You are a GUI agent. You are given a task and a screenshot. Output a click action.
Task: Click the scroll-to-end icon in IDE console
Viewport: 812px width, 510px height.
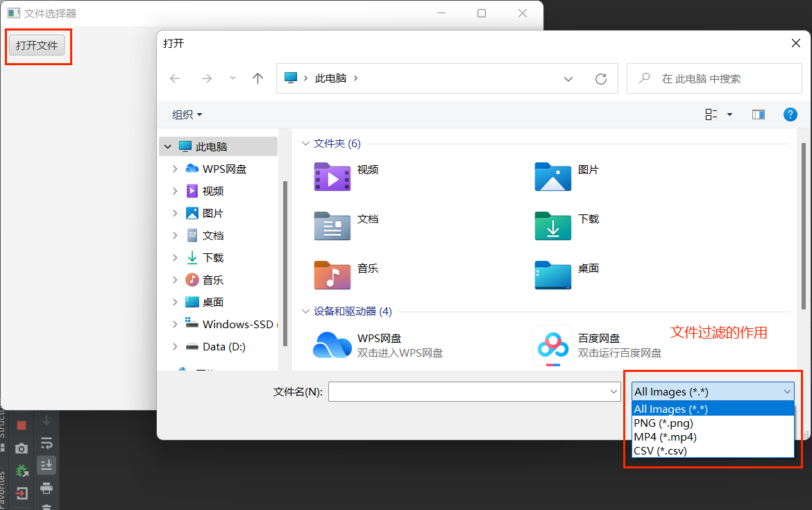point(46,466)
